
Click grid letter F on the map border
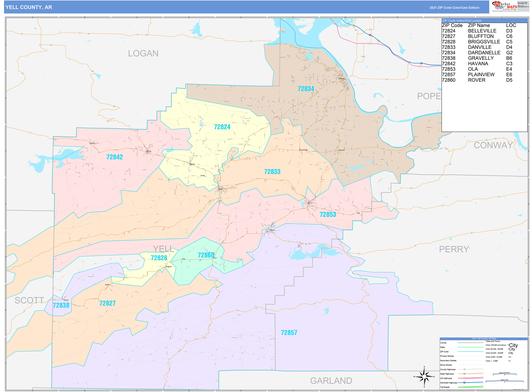click(293, 17)
